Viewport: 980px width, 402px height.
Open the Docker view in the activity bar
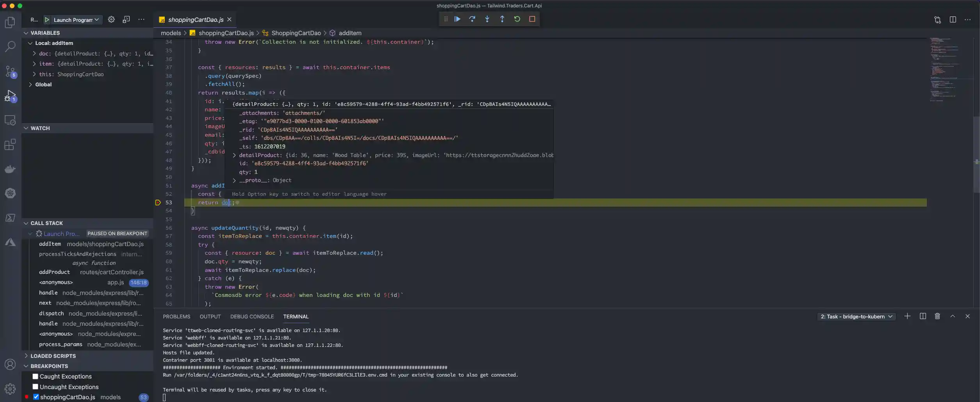click(x=10, y=169)
